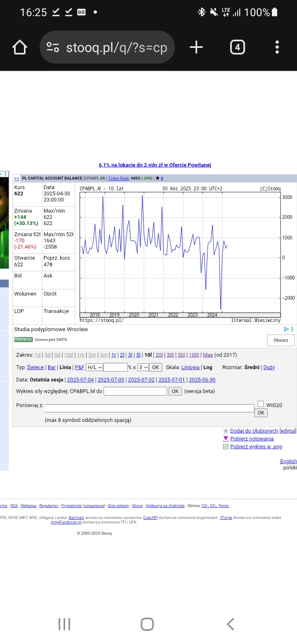Click the AdChoices triangle icon in the ad

click(x=286, y=329)
